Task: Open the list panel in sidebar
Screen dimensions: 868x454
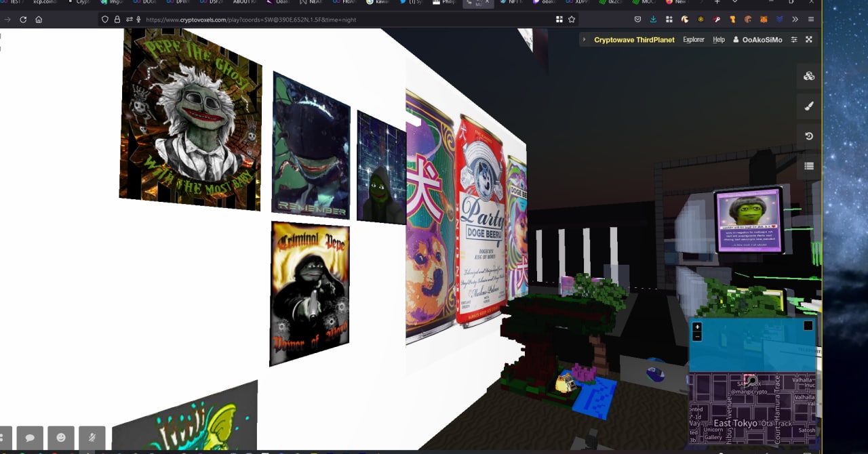Action: [809, 165]
